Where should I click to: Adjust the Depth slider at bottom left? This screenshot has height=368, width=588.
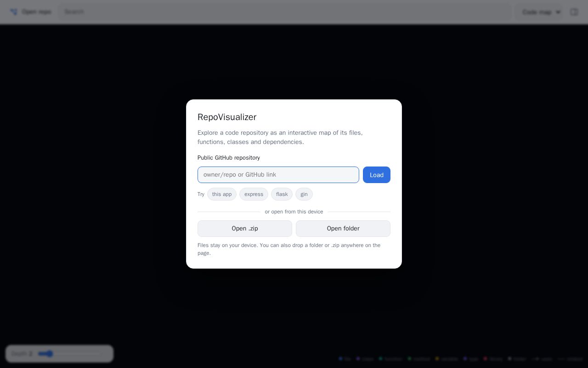click(x=69, y=354)
